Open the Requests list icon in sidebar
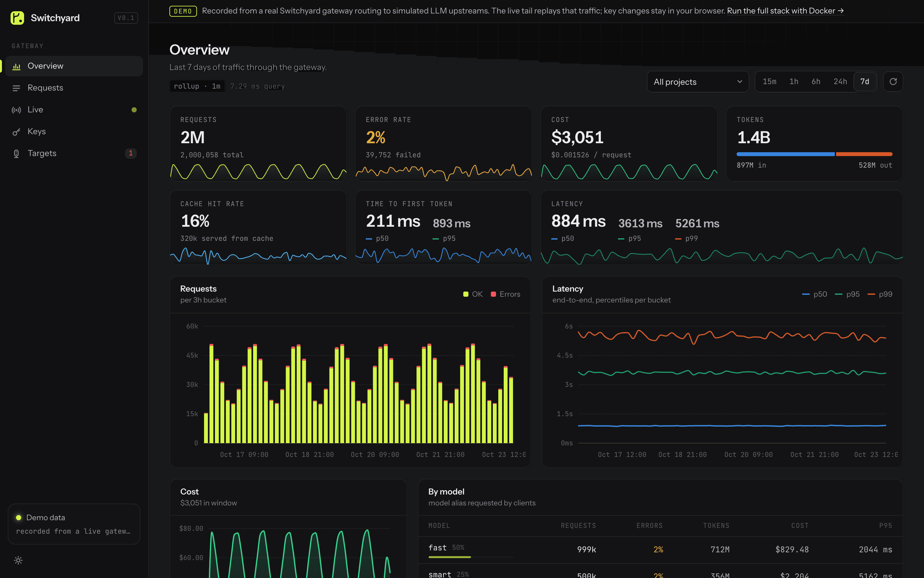 [x=16, y=88]
